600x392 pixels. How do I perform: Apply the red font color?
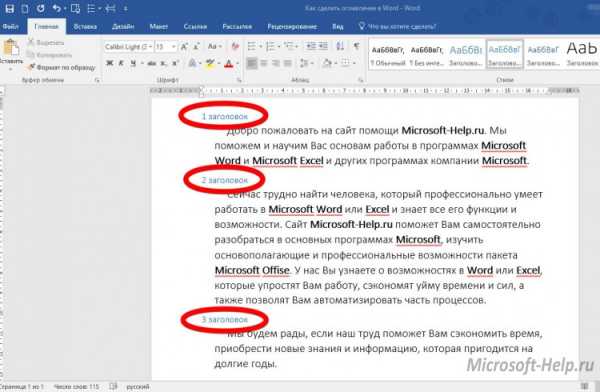click(x=229, y=63)
